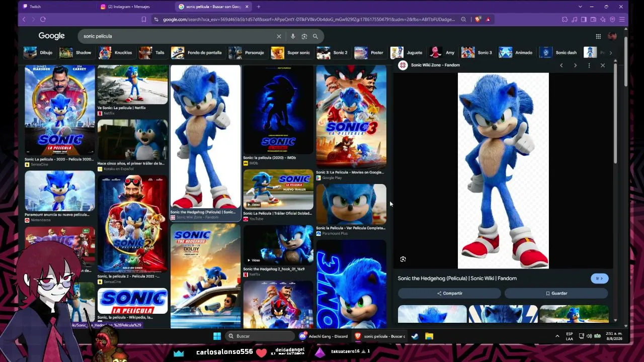
Task: Filter images by the Sonic dash chip
Action: pos(558,53)
